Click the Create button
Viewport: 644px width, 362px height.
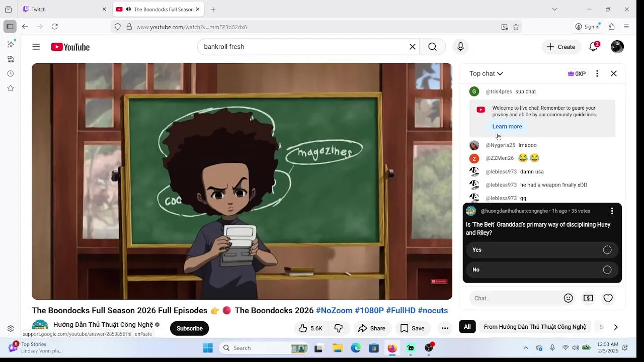561,47
